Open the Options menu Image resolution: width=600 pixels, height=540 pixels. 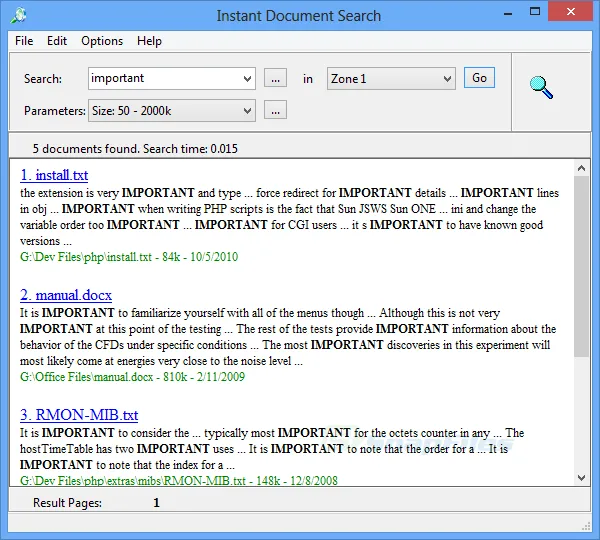(x=102, y=41)
